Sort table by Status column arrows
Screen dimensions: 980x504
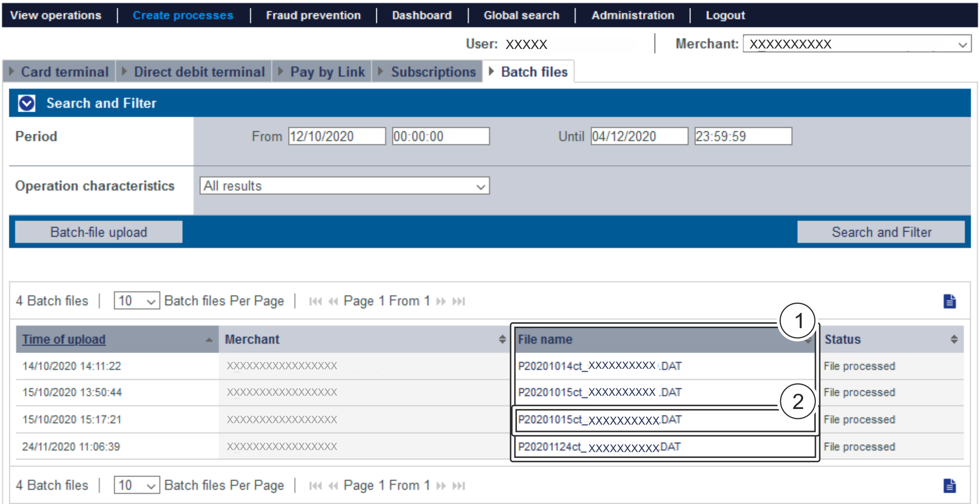954,339
